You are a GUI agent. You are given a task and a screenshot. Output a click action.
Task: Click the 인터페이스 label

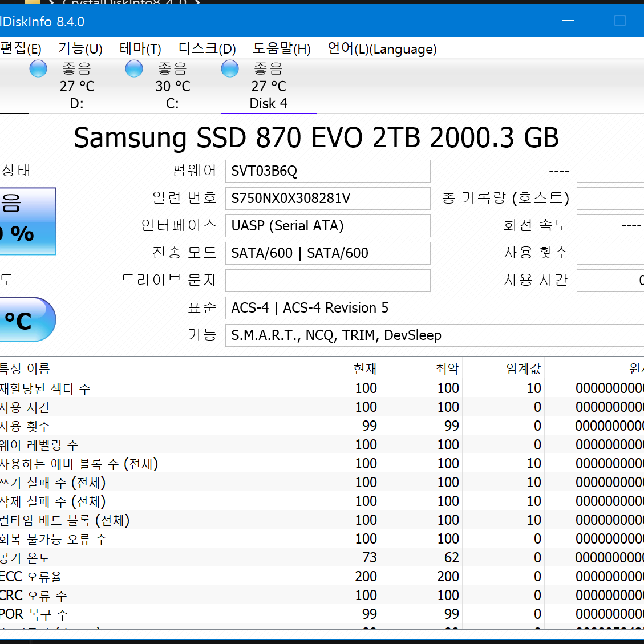point(179,225)
